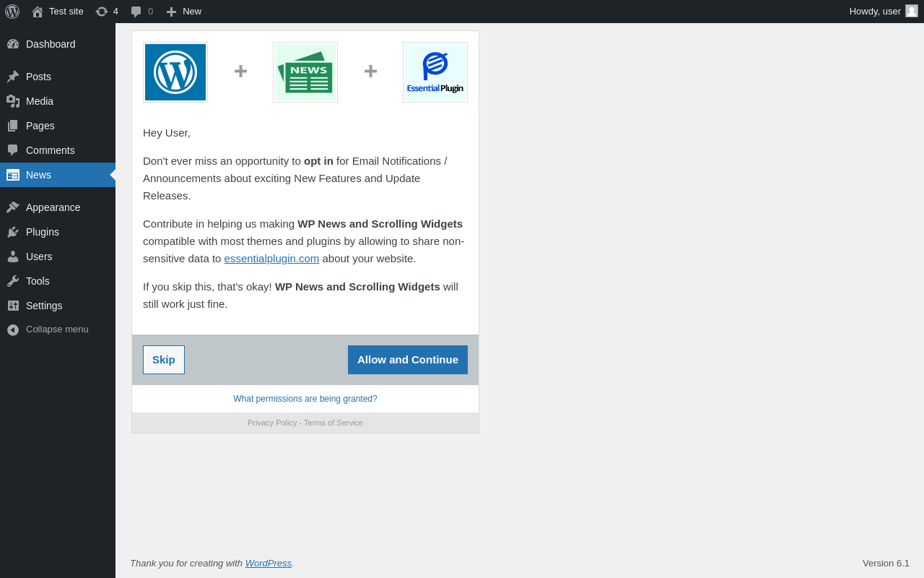The image size is (924, 578).
Task: Click the Posts pushpin icon
Action: (x=13, y=77)
